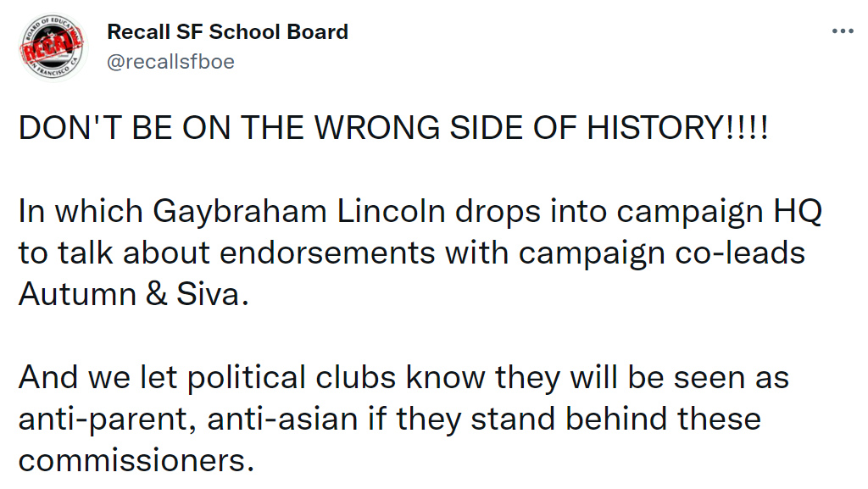Click the phrase political clubs
The image size is (868, 489).
292,378
